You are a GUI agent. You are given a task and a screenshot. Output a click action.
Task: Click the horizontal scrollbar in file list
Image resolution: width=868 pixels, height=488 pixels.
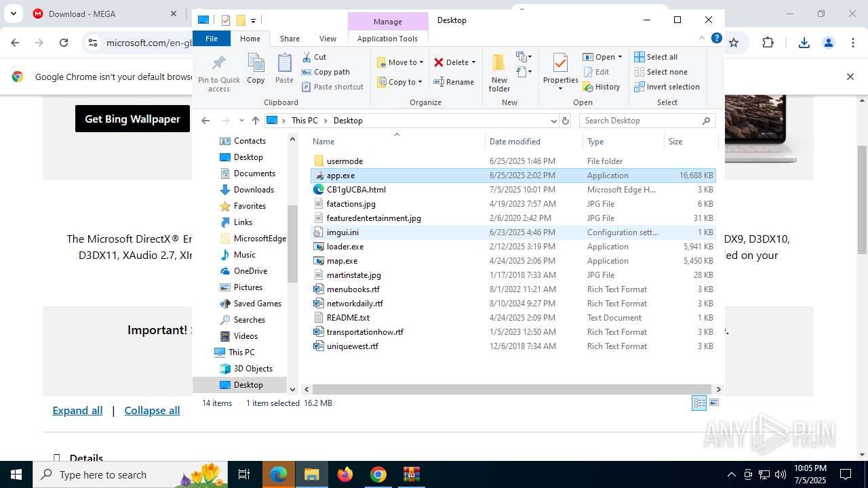(512, 390)
